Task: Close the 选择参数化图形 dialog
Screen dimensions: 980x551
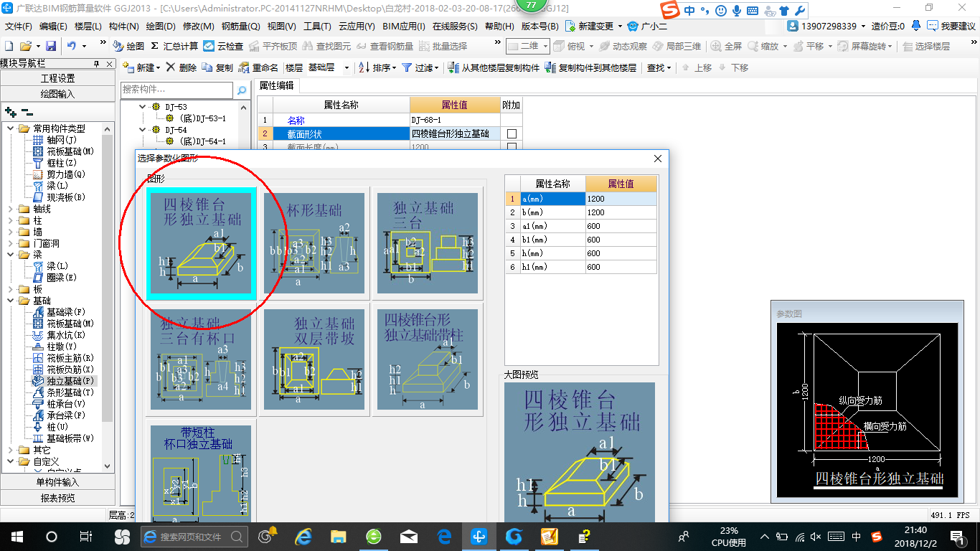Action: [x=658, y=159]
